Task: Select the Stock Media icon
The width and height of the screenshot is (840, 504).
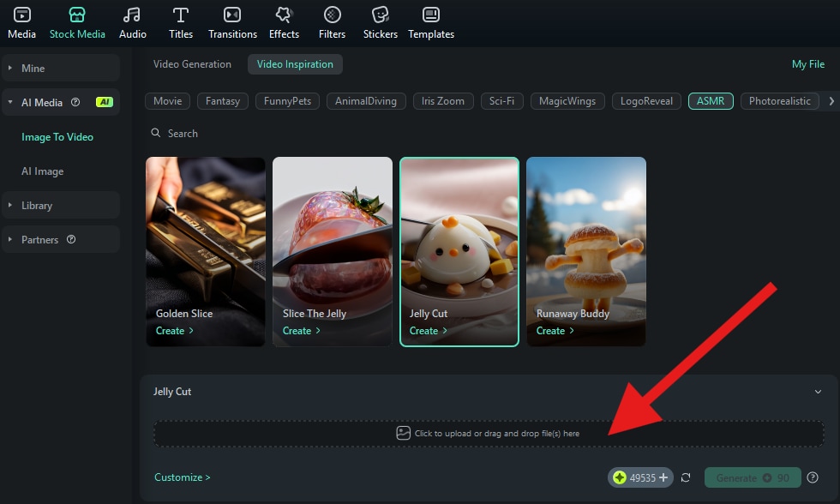Action: tap(77, 15)
